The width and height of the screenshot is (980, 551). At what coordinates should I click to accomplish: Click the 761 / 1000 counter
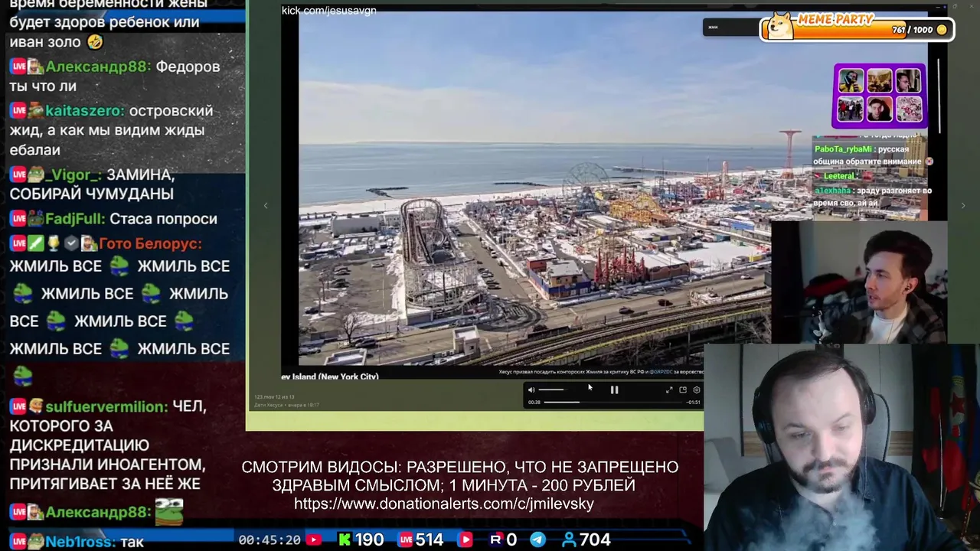(x=912, y=30)
